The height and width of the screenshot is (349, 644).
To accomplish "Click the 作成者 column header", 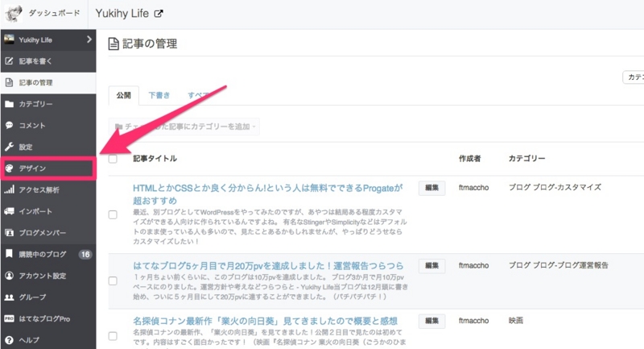I will 470,159.
